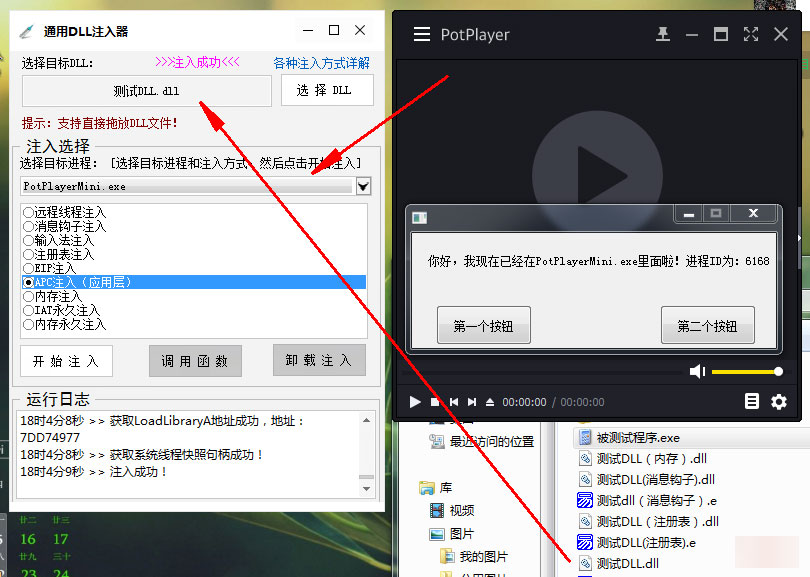Select 内存注入 radio option
Image resolution: width=810 pixels, height=577 pixels.
point(52,296)
